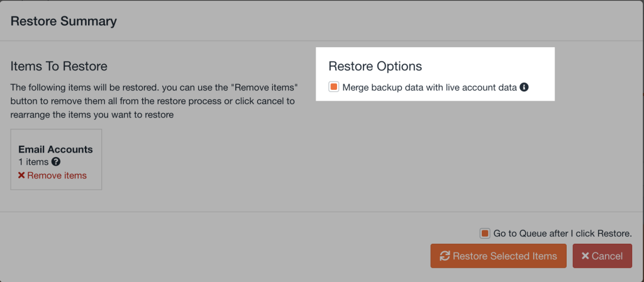This screenshot has width=644, height=282.
Task: Click the question mark help icon beside 1 items
Action: point(56,162)
